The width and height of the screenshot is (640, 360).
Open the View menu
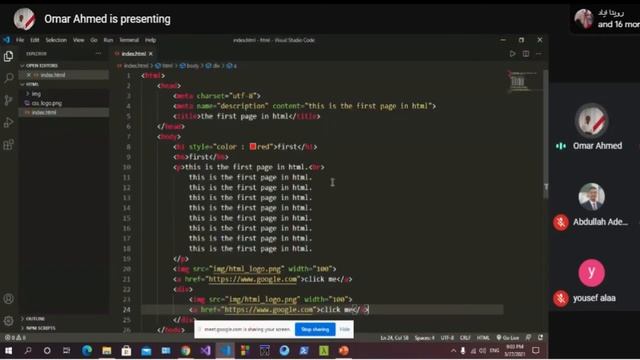tap(78, 40)
